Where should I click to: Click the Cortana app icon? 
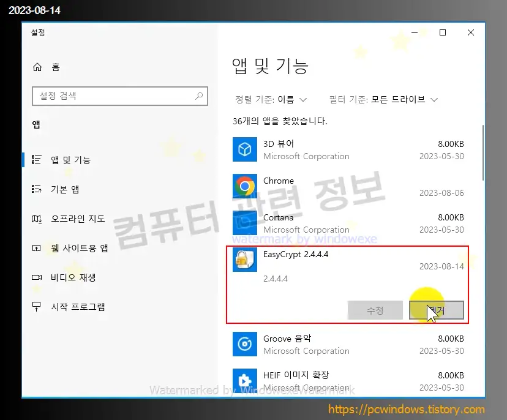point(245,223)
